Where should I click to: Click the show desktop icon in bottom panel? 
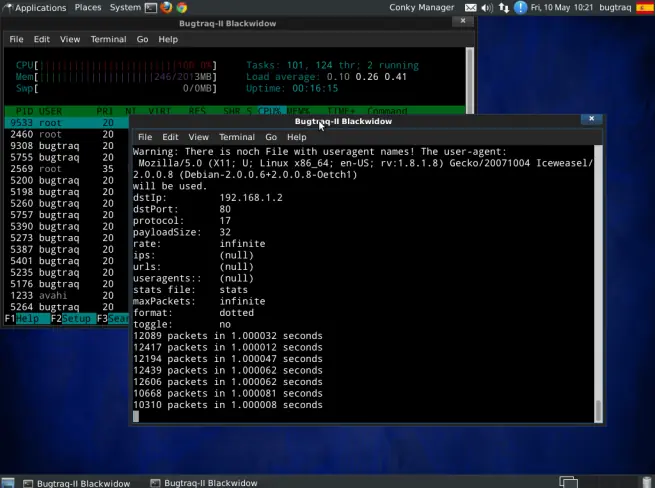[x=8, y=483]
